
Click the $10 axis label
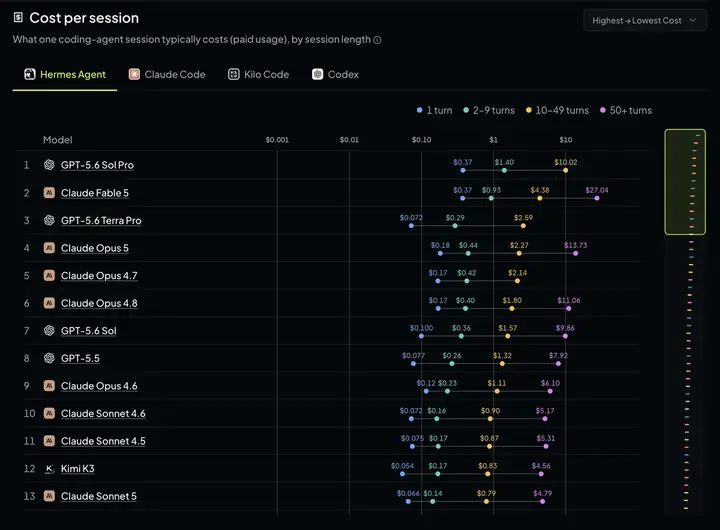coord(566,140)
